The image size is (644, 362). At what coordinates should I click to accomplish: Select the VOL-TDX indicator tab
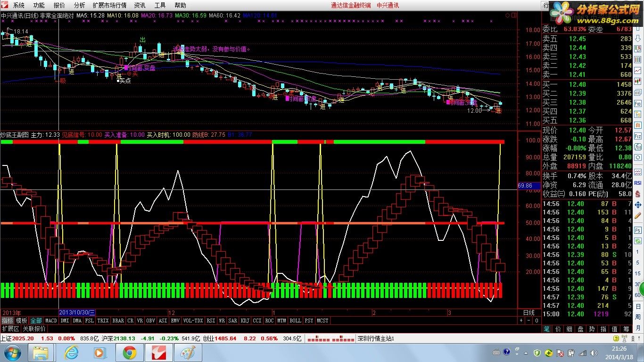193,321
